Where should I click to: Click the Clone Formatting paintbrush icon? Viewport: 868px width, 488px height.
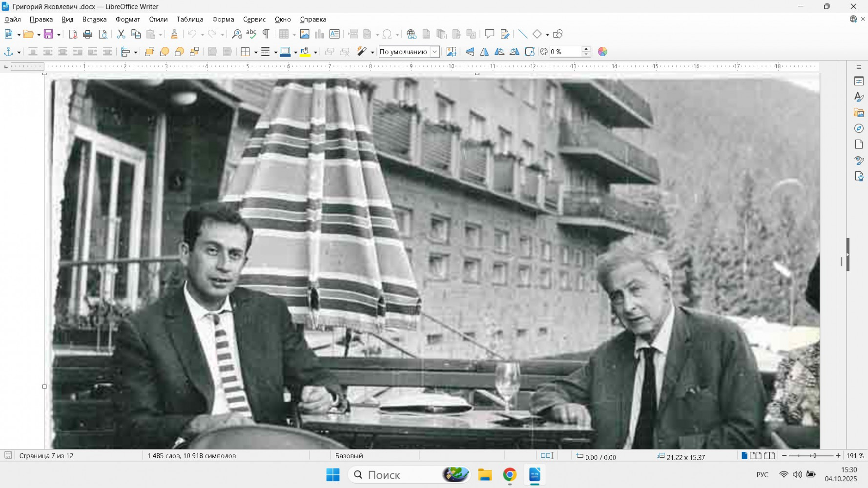click(x=174, y=34)
